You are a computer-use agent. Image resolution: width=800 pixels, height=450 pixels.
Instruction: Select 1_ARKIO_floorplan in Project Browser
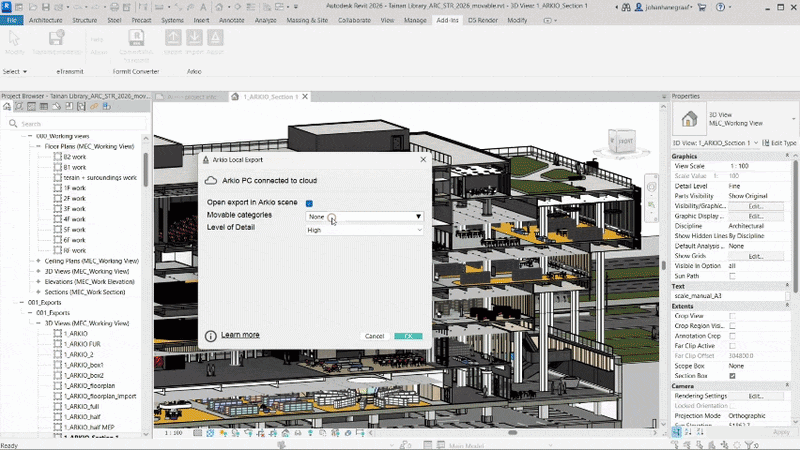89,386
